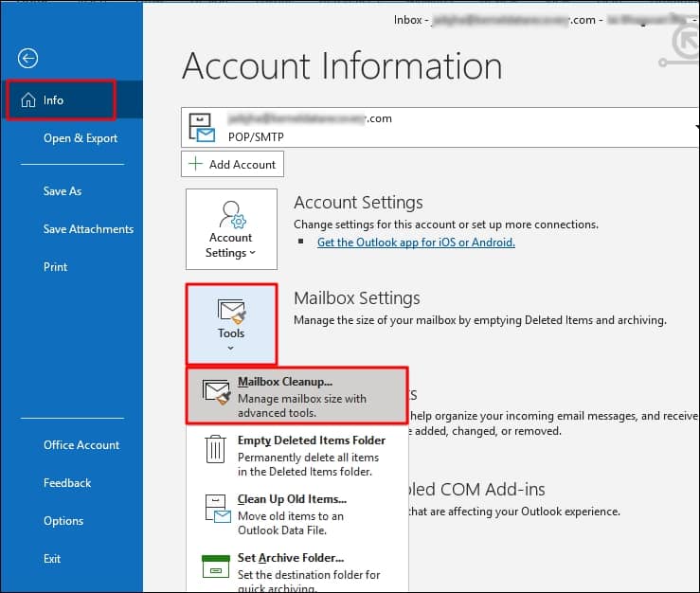700x593 pixels.
Task: Select Save As in backstage menu
Action: coord(63,191)
